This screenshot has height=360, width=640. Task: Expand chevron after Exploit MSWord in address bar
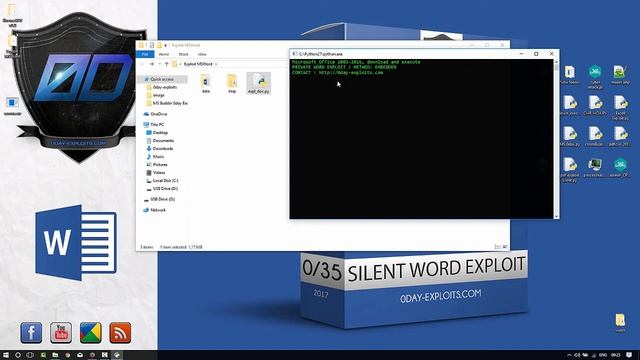216,64
